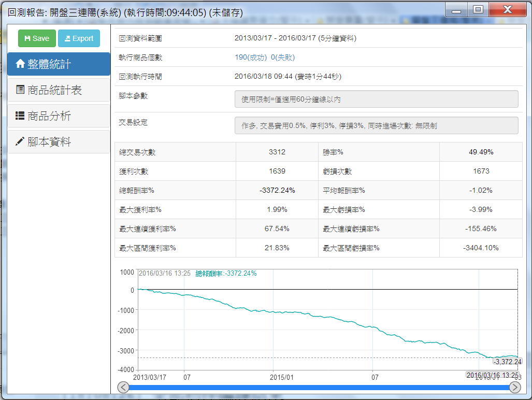Click the left circular arrow beside the chart scrollbar

coord(123,387)
